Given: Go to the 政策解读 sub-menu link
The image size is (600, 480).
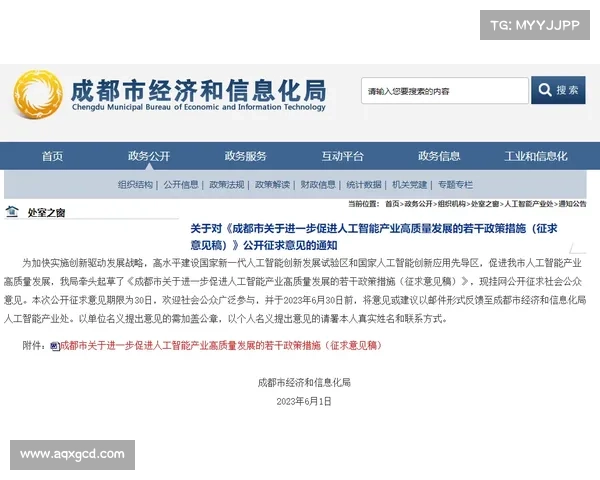Looking at the screenshot, I should click(272, 185).
